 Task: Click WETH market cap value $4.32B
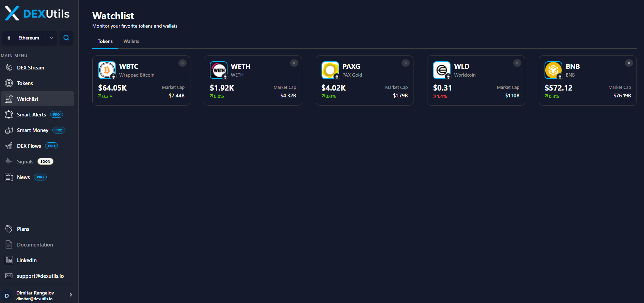click(x=288, y=96)
